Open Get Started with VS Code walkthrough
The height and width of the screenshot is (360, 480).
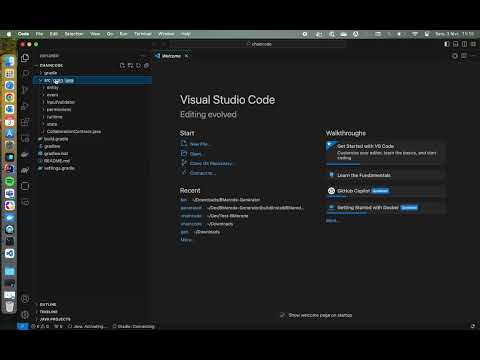tap(386, 153)
